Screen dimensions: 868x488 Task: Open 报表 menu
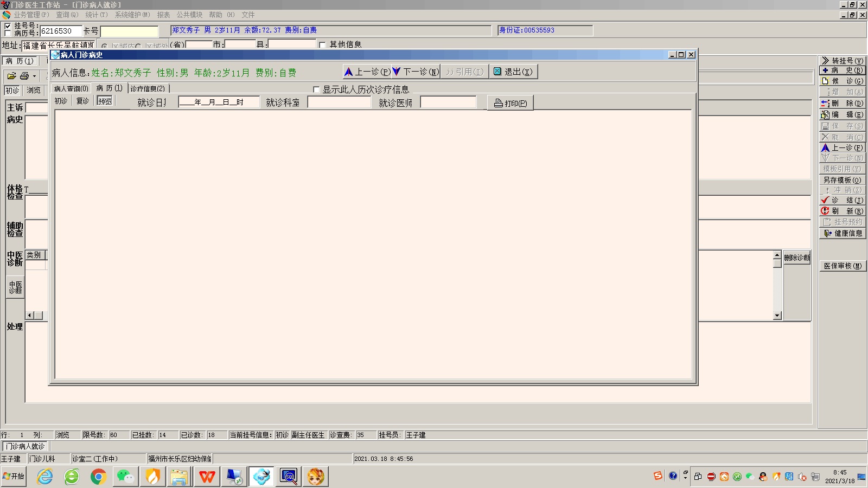point(163,15)
